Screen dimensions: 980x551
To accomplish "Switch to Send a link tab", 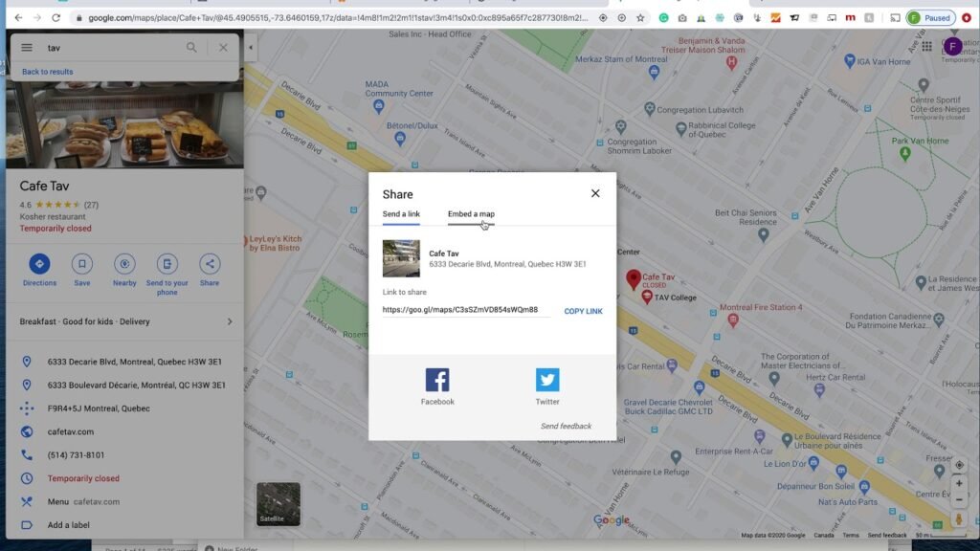I will point(401,214).
